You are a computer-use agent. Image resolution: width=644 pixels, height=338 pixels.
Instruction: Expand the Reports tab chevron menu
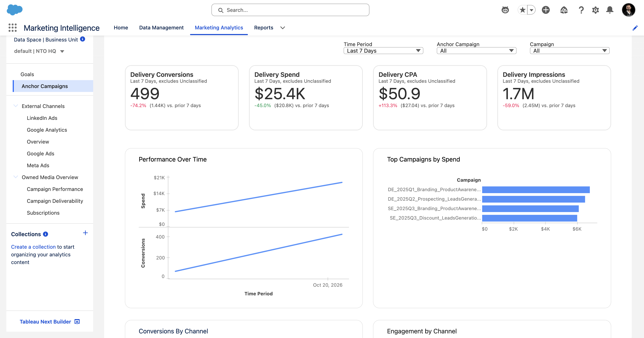pyautogui.click(x=283, y=28)
